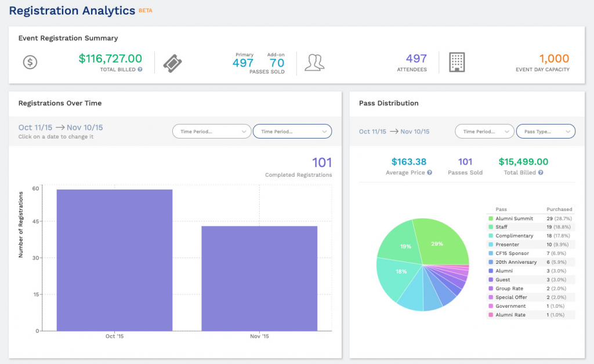Click the Number of Registrations axis title

tap(21, 225)
